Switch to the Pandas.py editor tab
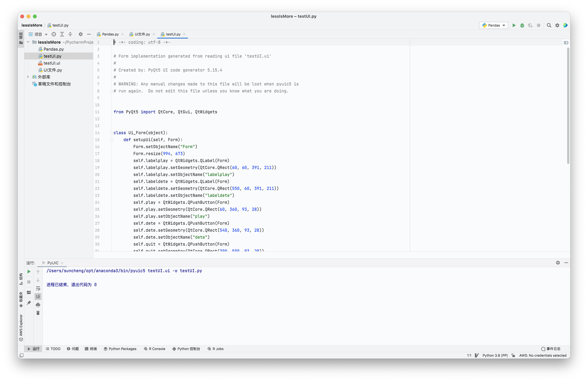Image resolution: width=588 pixels, height=382 pixels. click(108, 34)
